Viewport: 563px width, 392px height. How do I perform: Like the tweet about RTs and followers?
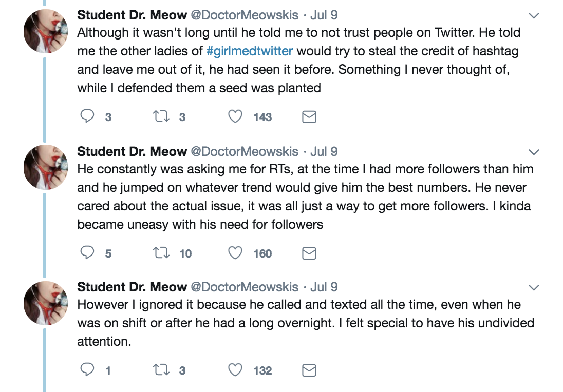pyautogui.click(x=235, y=252)
